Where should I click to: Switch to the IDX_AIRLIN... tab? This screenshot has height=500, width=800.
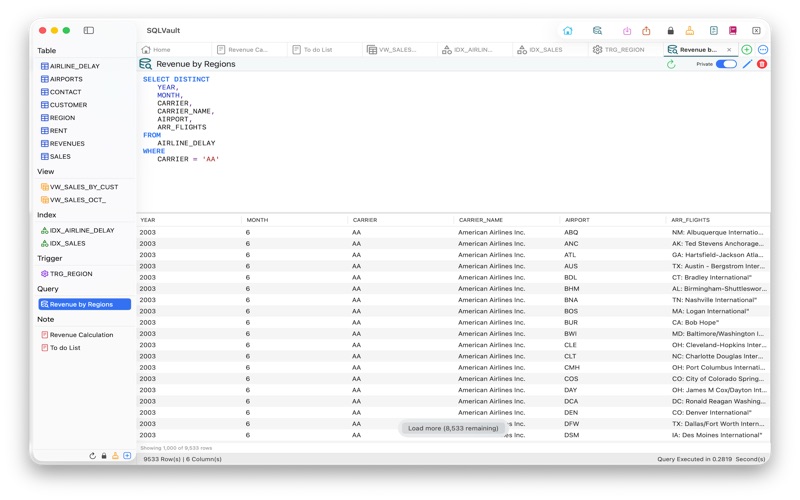[x=476, y=49]
